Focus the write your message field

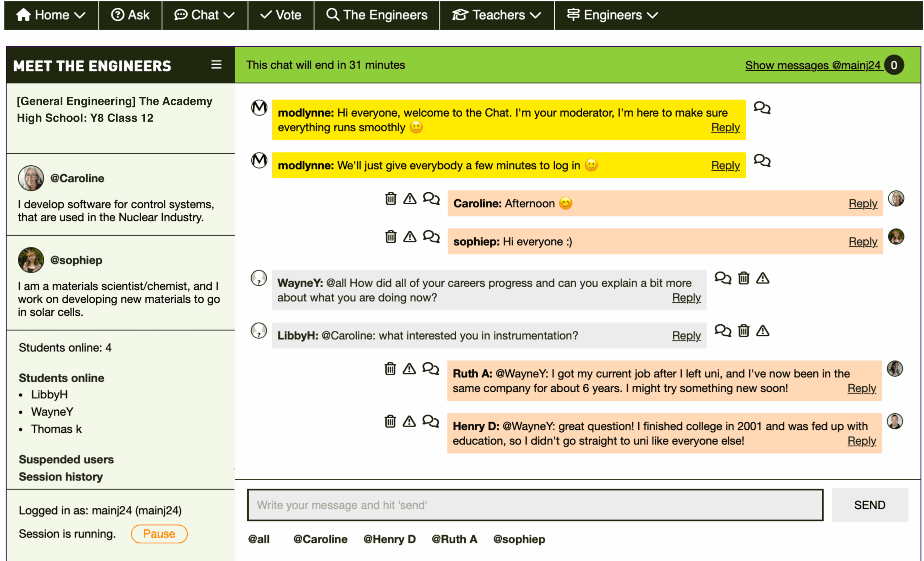[535, 505]
